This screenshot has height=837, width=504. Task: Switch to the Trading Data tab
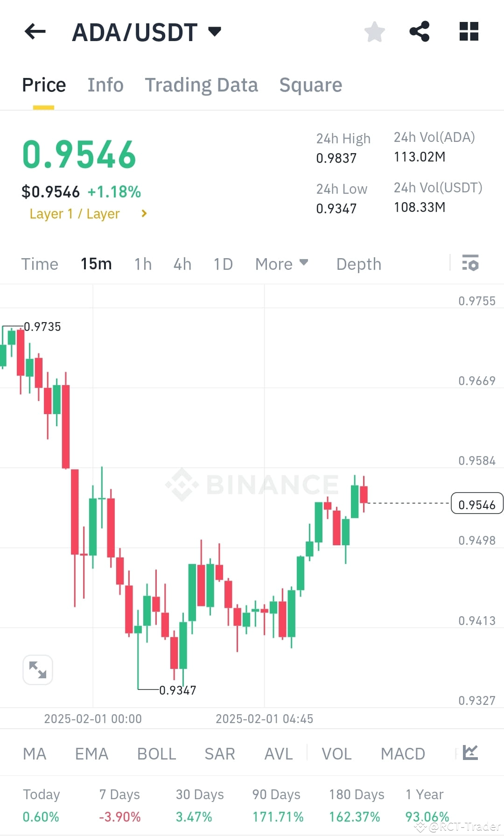tap(202, 84)
